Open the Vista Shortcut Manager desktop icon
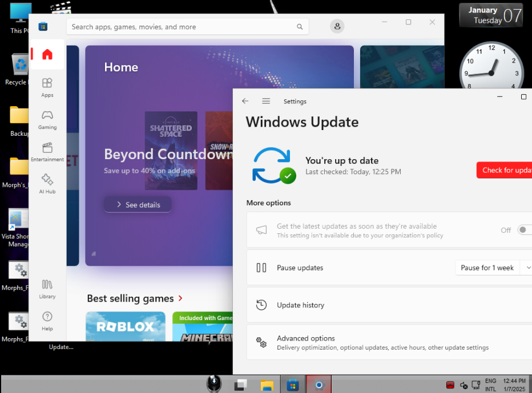Image resolution: width=532 pixels, height=393 pixels. click(x=17, y=228)
